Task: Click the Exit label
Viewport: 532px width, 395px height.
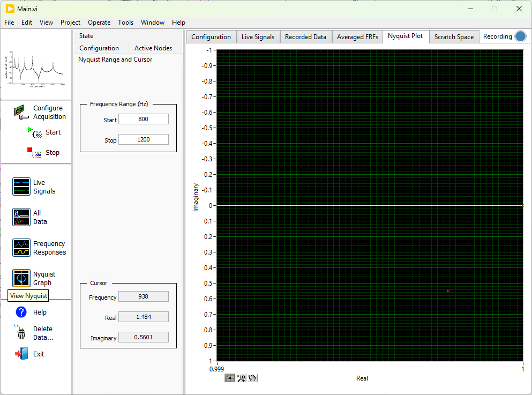Action: 39,354
